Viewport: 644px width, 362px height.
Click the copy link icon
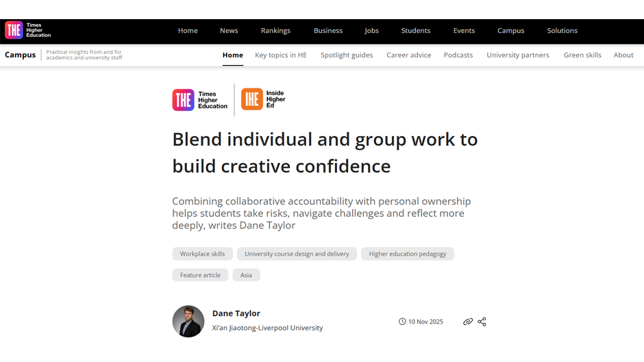[x=468, y=322]
